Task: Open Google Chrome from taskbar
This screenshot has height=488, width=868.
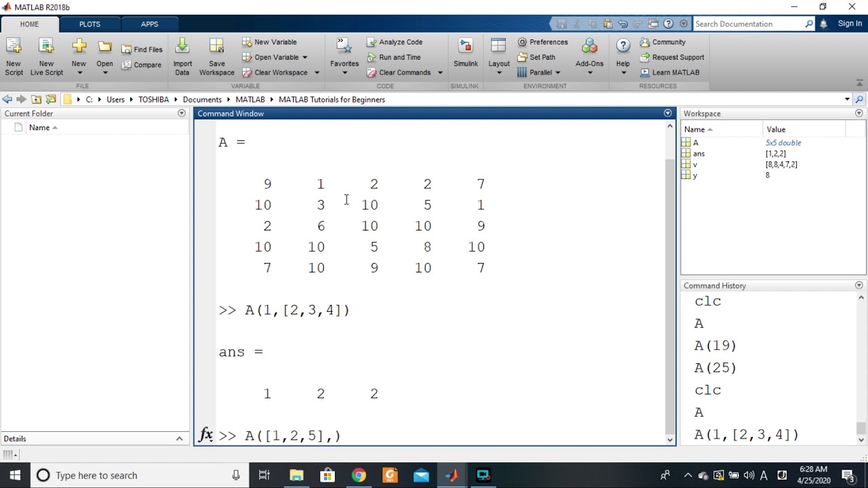Action: [359, 475]
